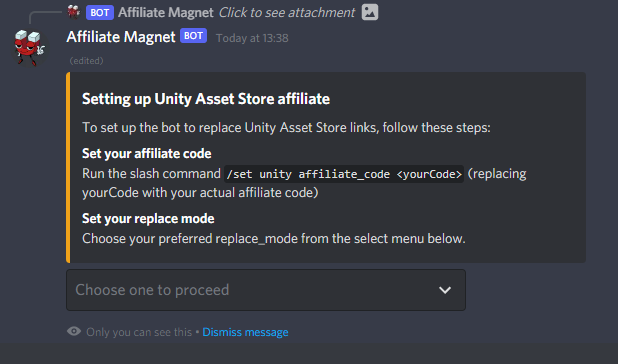This screenshot has width=618, height=364.
Task: Click the /set unity affiliate_code code snippet
Action: point(344,174)
